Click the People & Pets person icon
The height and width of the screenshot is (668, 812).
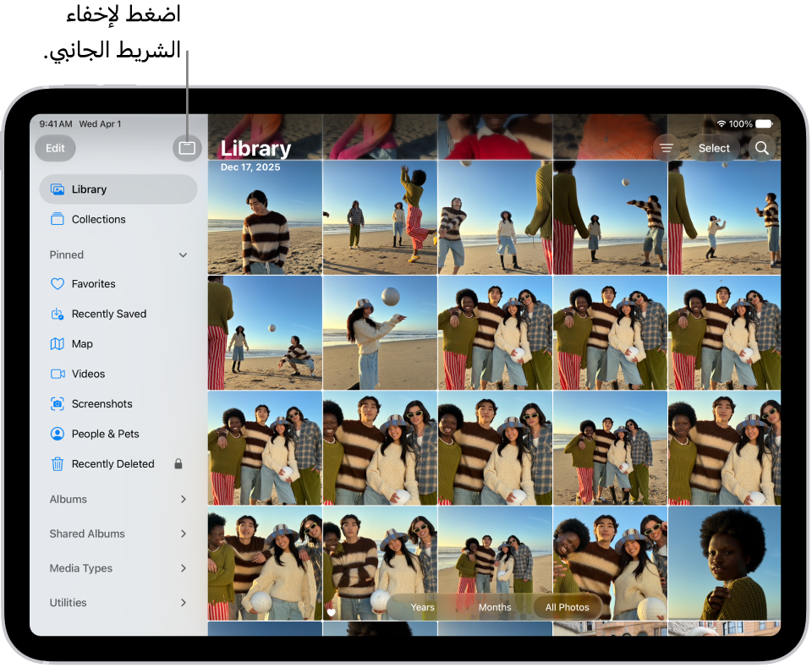point(58,434)
